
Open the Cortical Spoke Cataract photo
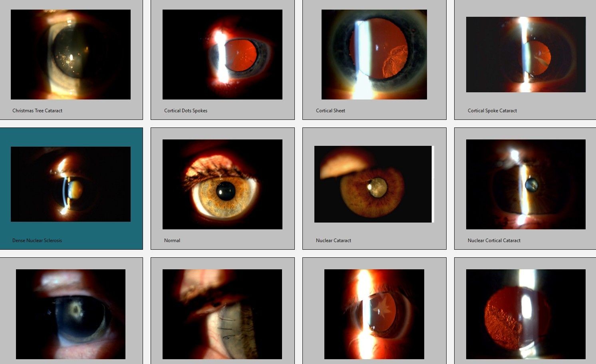[x=526, y=54]
